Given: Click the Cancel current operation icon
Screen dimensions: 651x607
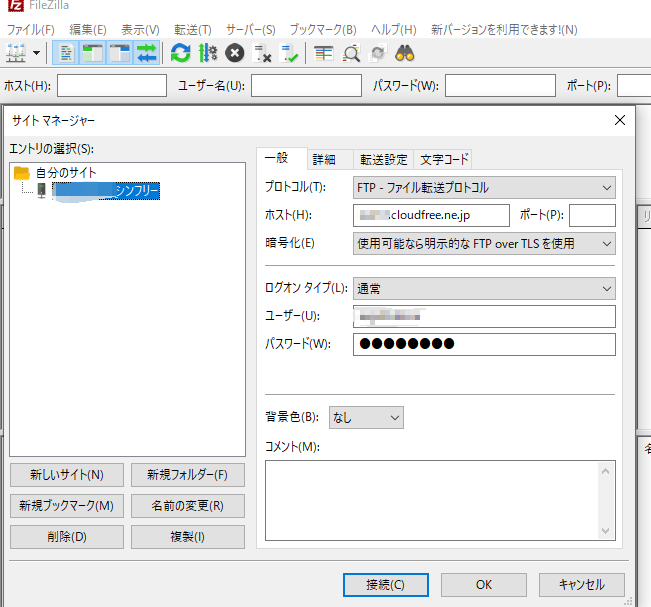Looking at the screenshot, I should click(x=235, y=53).
